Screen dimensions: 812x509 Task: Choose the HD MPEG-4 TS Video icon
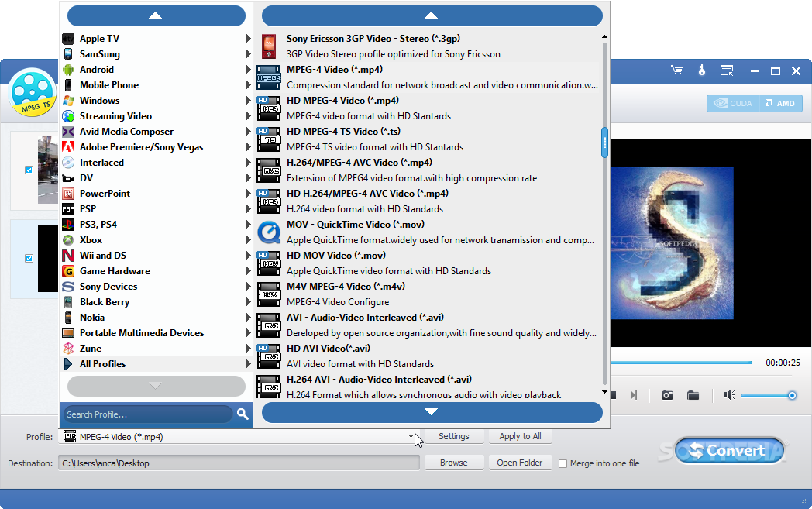pyautogui.click(x=269, y=139)
